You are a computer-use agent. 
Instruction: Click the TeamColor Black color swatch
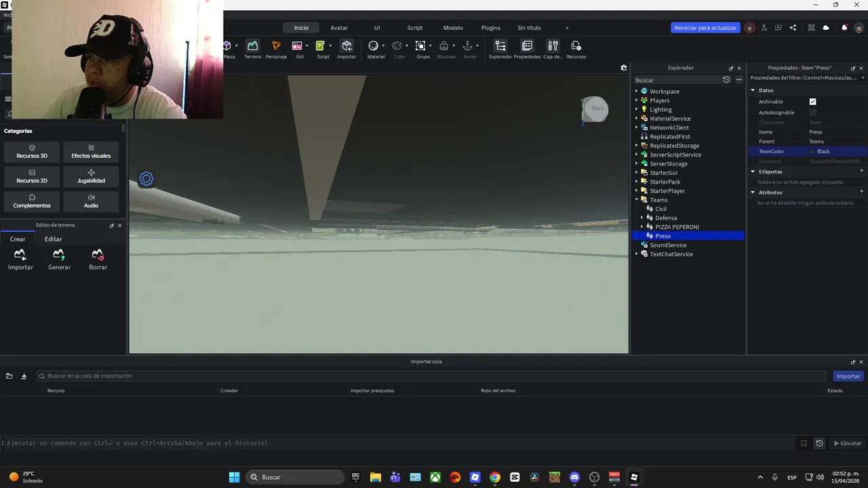tap(812, 151)
